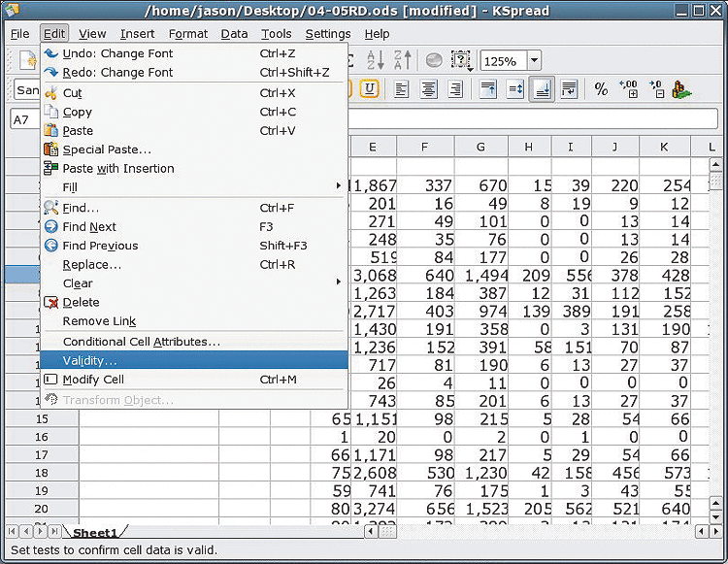Go to previous sheet tab arrow
The image size is (728, 564).
(x=26, y=531)
